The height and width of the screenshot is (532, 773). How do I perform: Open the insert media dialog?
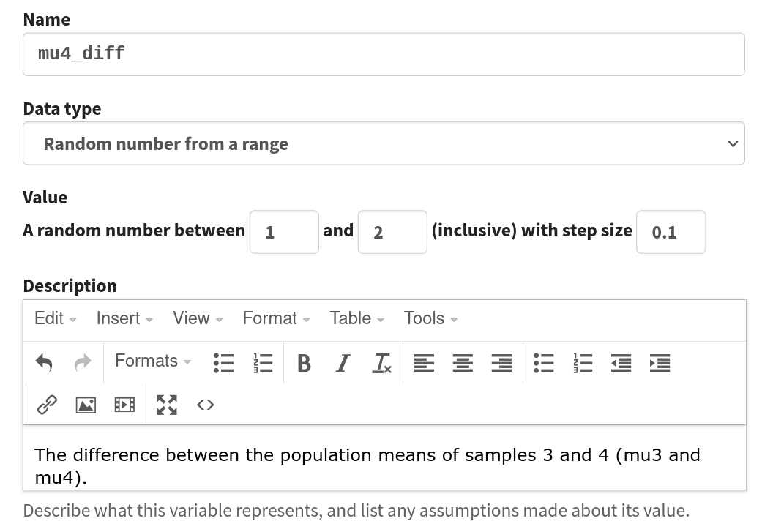[x=124, y=405]
